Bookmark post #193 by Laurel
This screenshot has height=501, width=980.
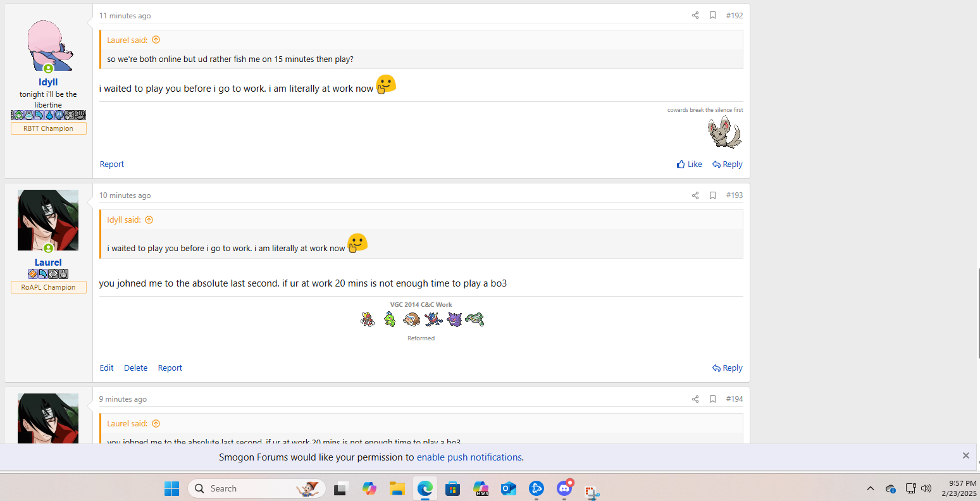tap(712, 195)
